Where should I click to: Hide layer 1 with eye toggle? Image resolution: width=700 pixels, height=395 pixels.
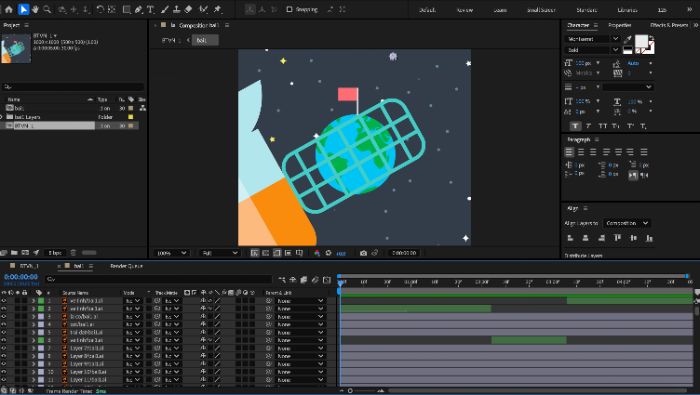coord(4,301)
